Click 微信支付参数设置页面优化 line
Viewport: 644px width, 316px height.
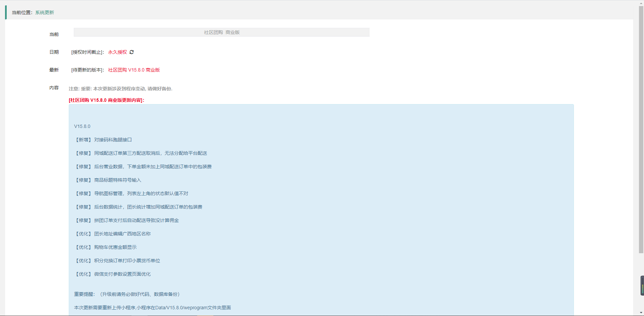point(112,274)
